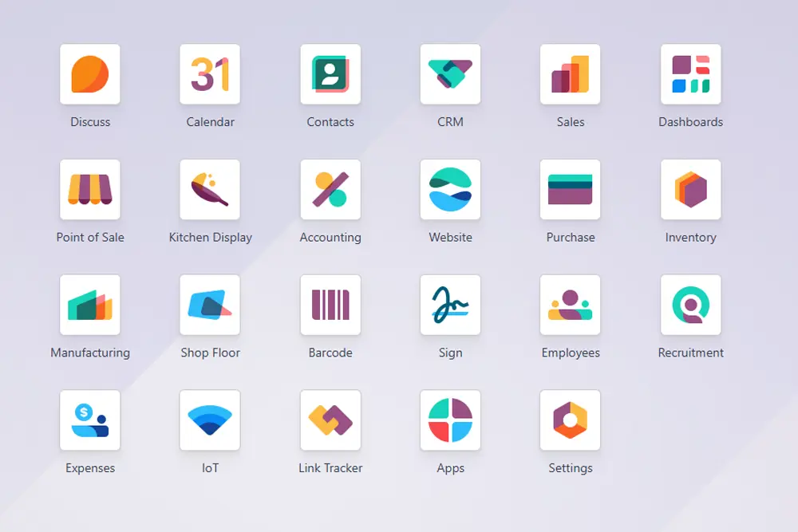
Task: Open the Expenses app
Action: click(x=90, y=420)
